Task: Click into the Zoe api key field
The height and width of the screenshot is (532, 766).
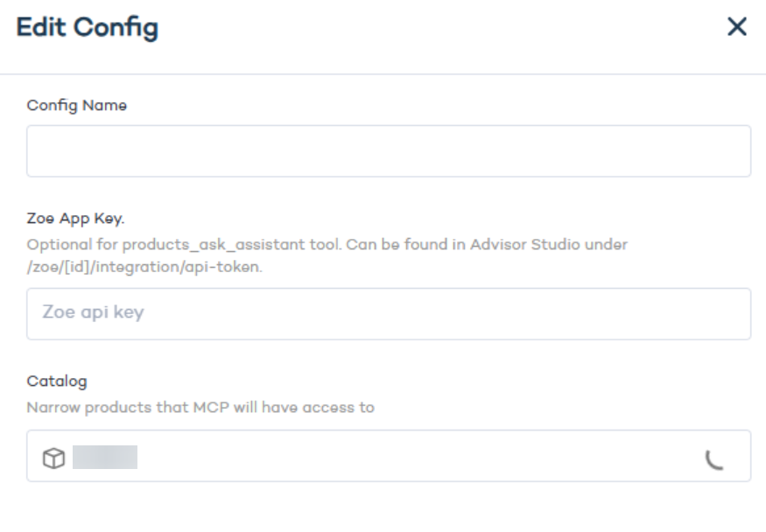Action: 388,313
